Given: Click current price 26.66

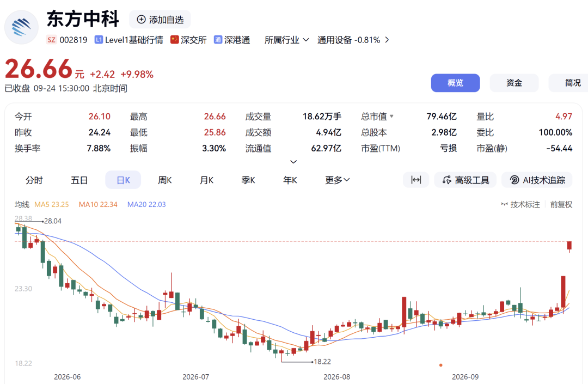Looking at the screenshot, I should [x=39, y=69].
